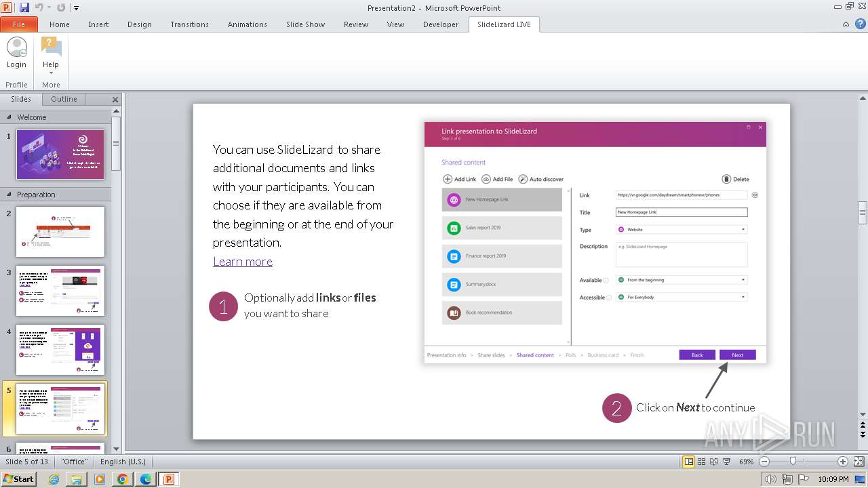Image resolution: width=868 pixels, height=488 pixels.
Task: Click the Action Center flag icon
Action: (804, 479)
